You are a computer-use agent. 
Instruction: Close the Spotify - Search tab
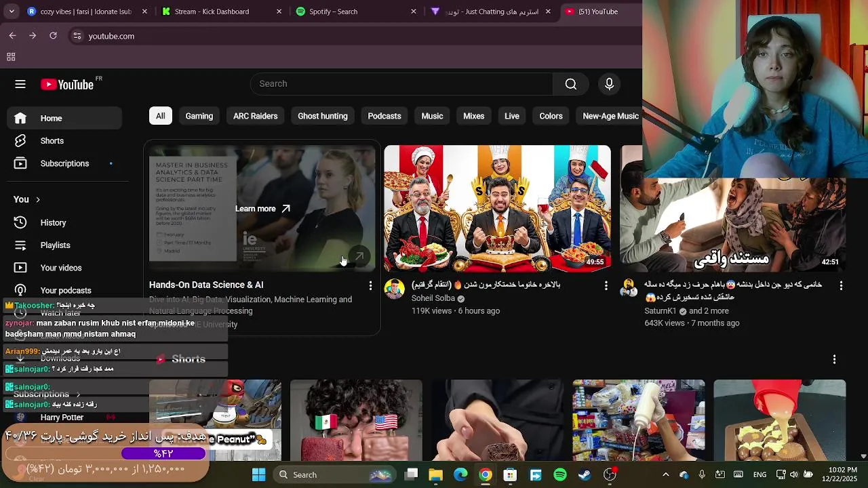coord(414,12)
